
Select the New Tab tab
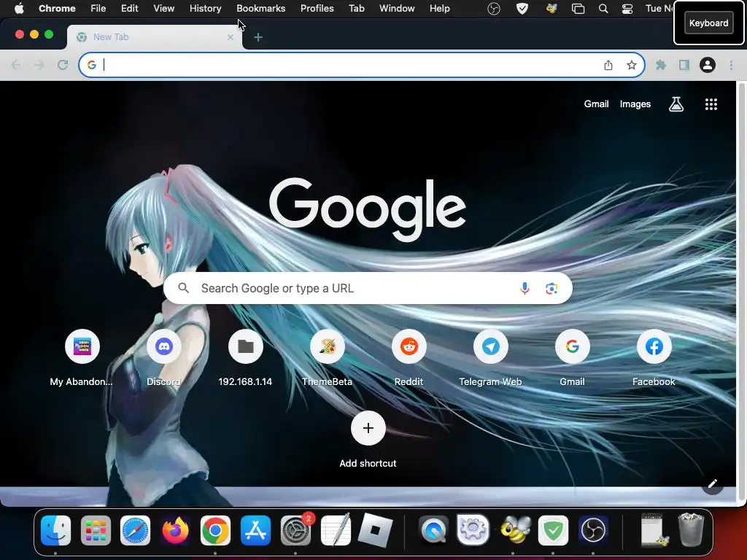click(x=155, y=36)
